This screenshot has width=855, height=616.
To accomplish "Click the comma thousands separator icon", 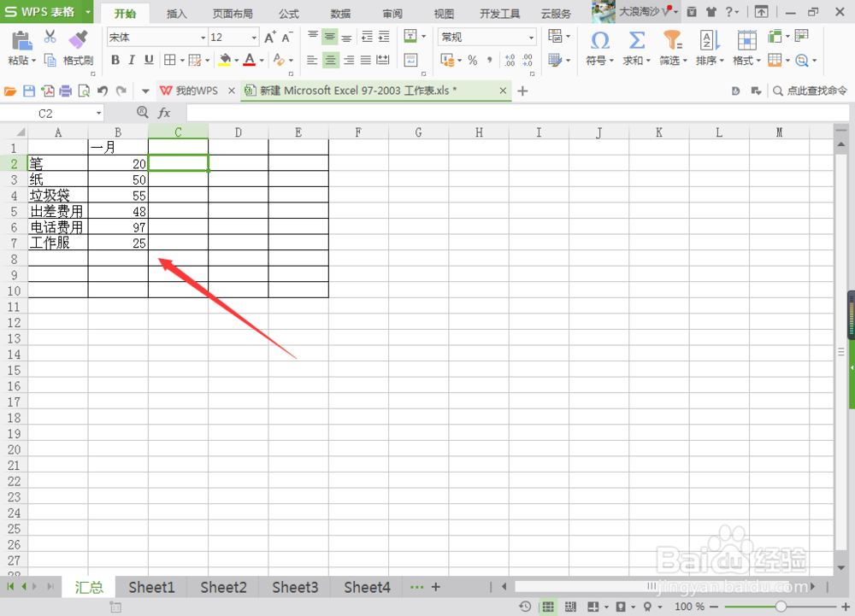I will coord(490,60).
